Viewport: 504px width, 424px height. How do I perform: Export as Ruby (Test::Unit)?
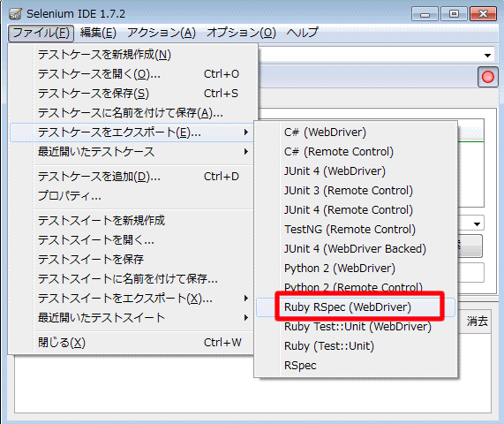356,346
